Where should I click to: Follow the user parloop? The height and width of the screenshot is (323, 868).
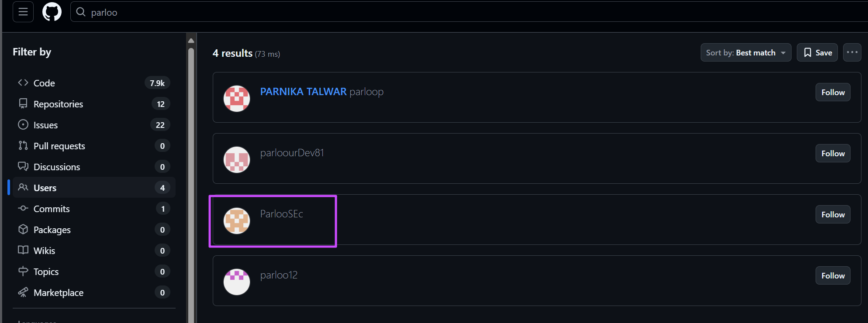[833, 92]
